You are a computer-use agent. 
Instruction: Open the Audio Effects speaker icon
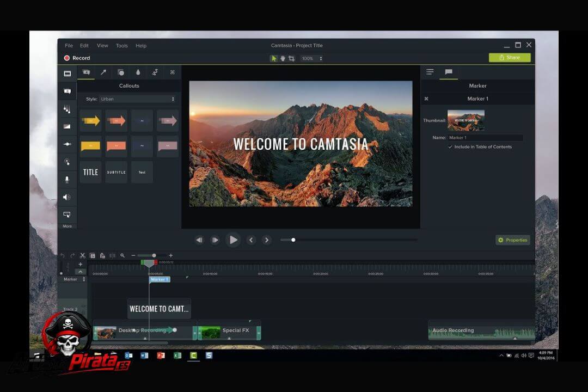67,197
